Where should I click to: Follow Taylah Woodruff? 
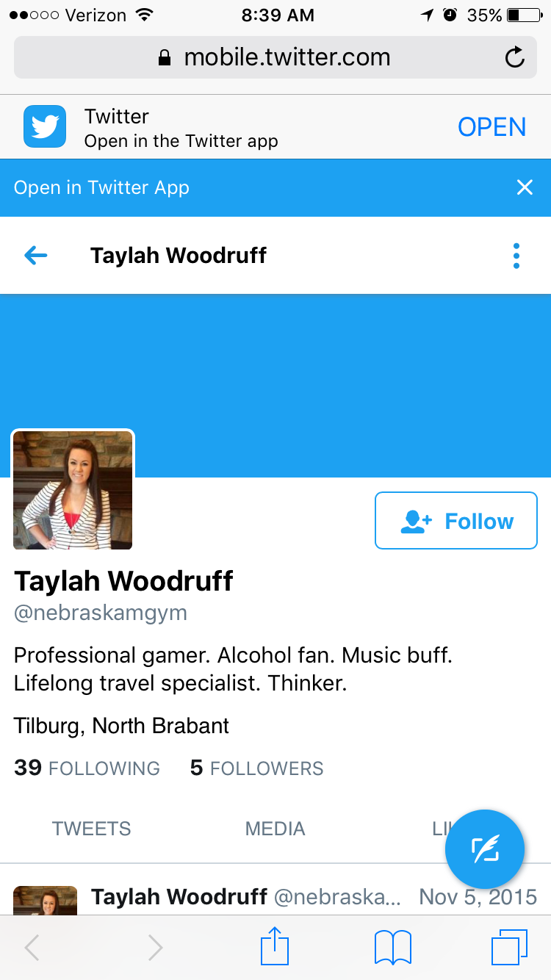pyautogui.click(x=456, y=521)
